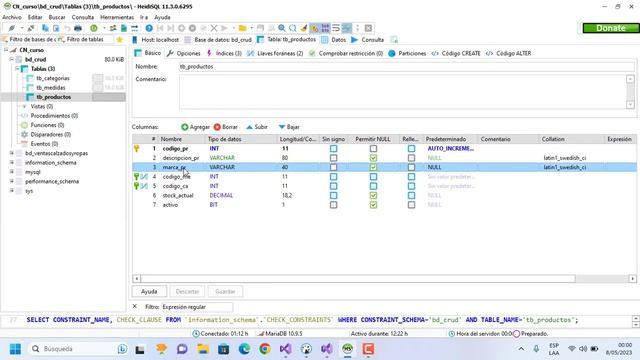Click in the Nombre table name field
This screenshot has width=640, height=360.
tap(407, 67)
